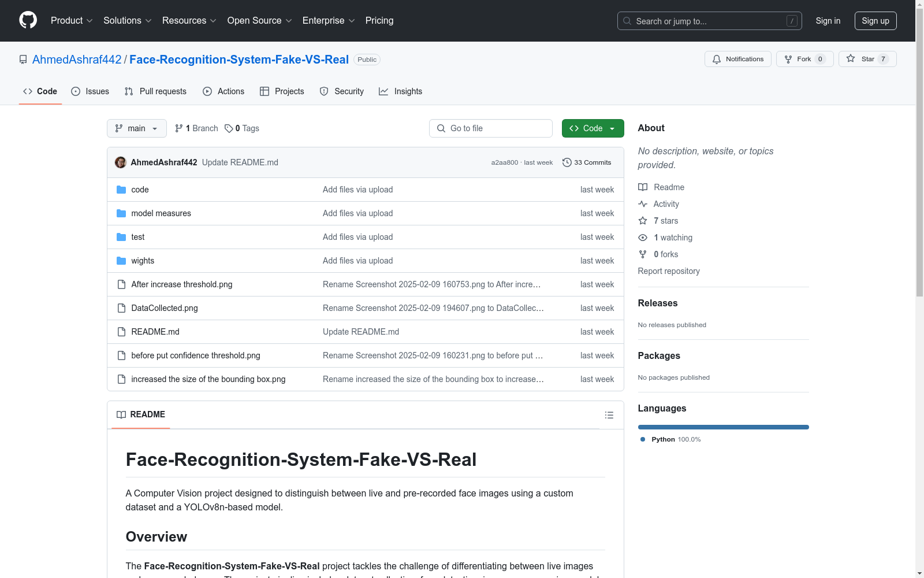The image size is (924, 578).
Task: Click the Report repository link
Action: [x=669, y=271]
